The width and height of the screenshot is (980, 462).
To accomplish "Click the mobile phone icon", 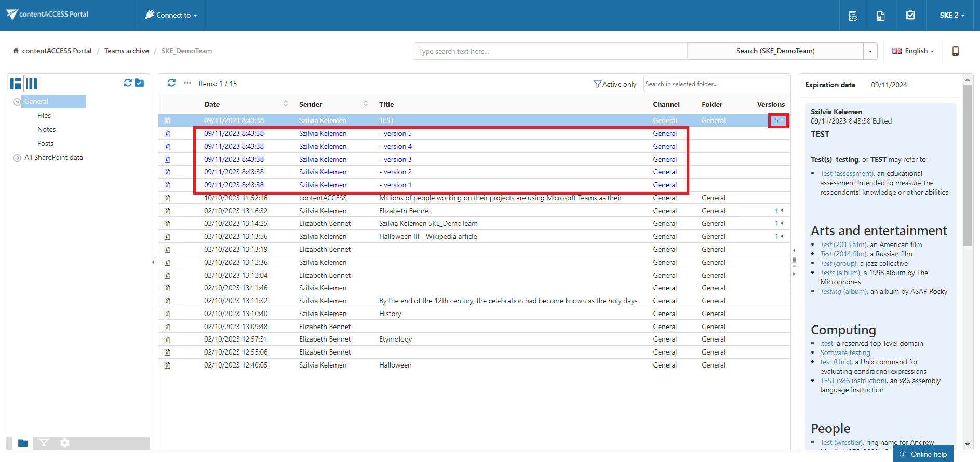I will click(955, 51).
